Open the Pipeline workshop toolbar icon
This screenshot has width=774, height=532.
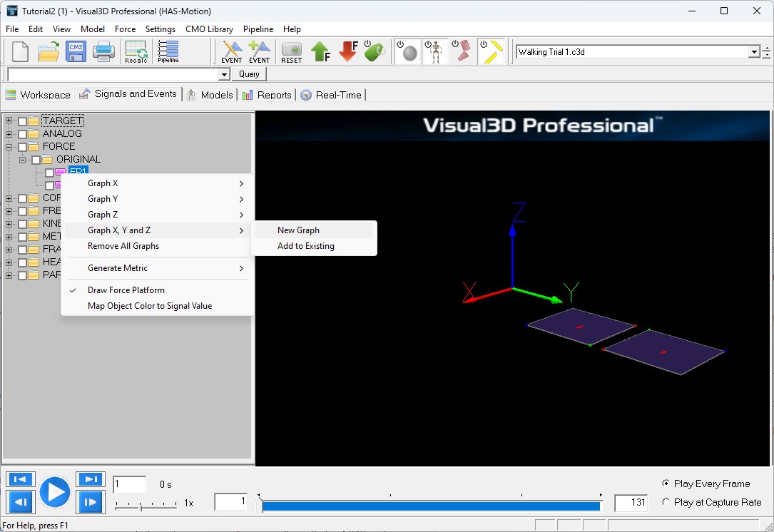[168, 52]
